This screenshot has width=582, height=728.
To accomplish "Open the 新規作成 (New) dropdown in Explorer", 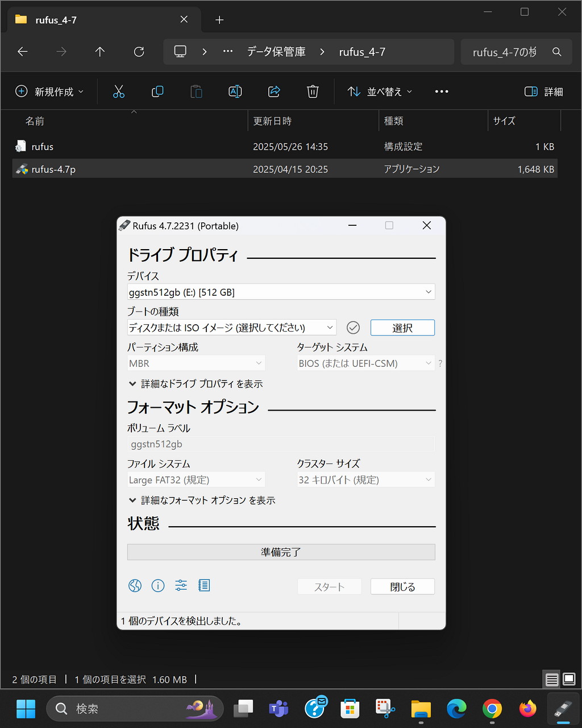I will coord(49,92).
